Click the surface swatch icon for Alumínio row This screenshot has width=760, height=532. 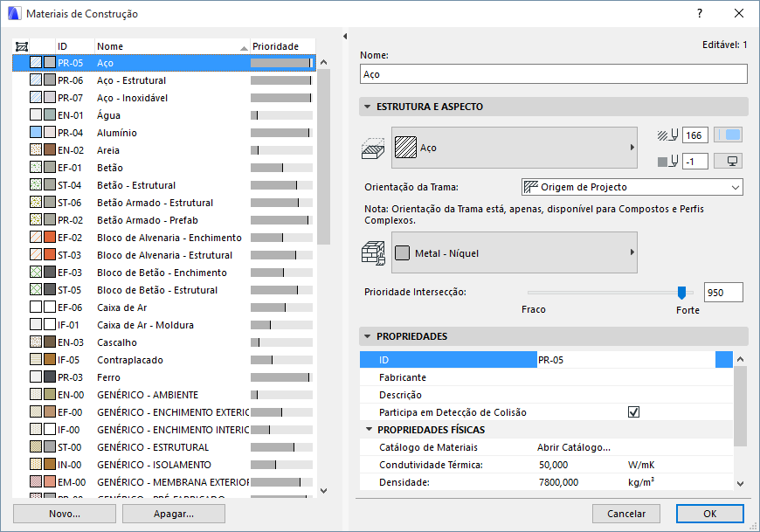coord(50,132)
